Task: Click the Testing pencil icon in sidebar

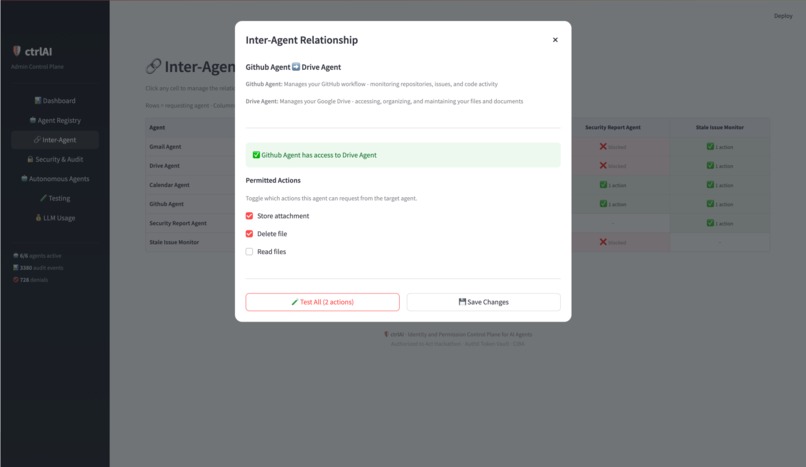Action: (x=44, y=198)
